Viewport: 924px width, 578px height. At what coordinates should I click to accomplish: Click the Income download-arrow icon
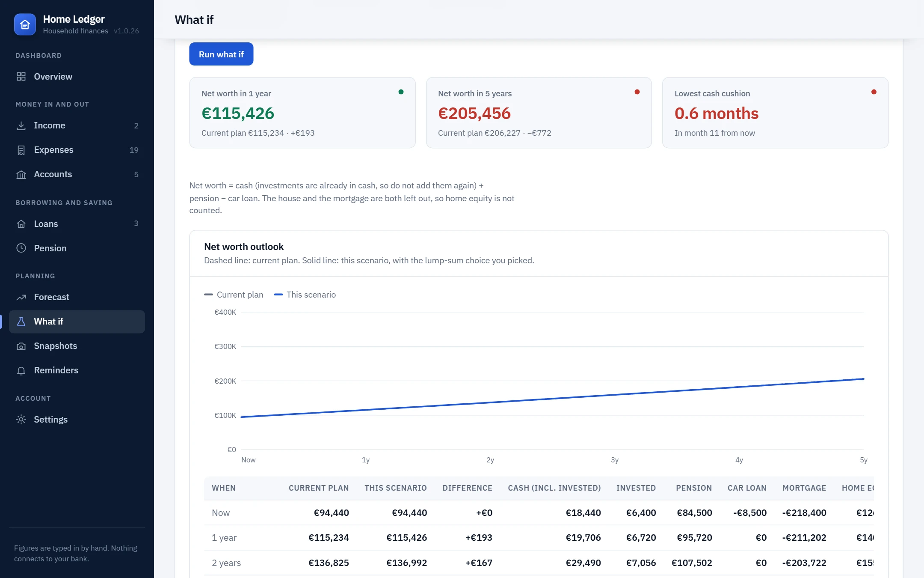[21, 125]
